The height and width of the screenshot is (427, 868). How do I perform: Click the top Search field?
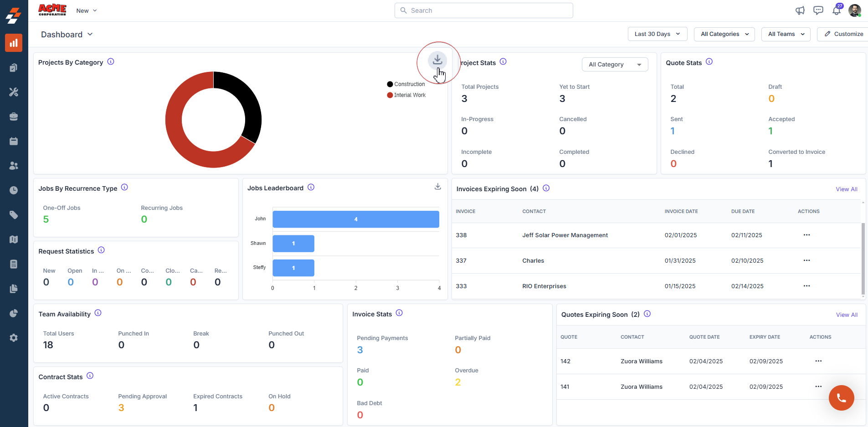[483, 10]
